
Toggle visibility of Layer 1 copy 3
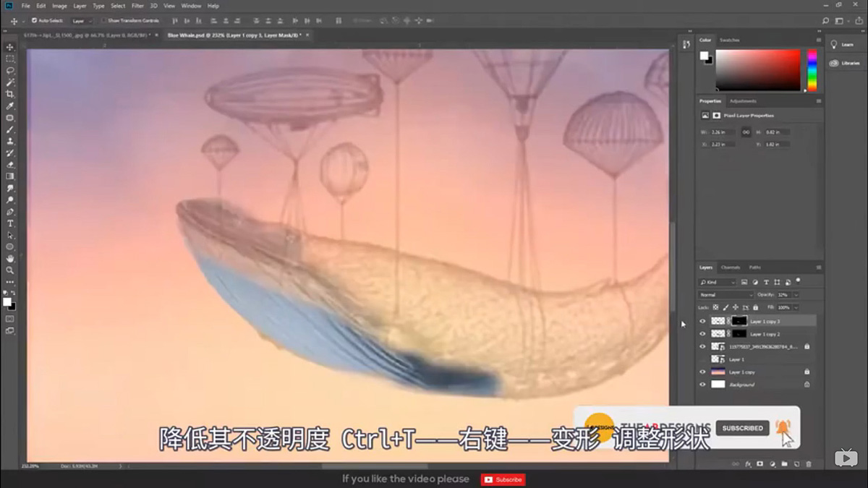[702, 321]
